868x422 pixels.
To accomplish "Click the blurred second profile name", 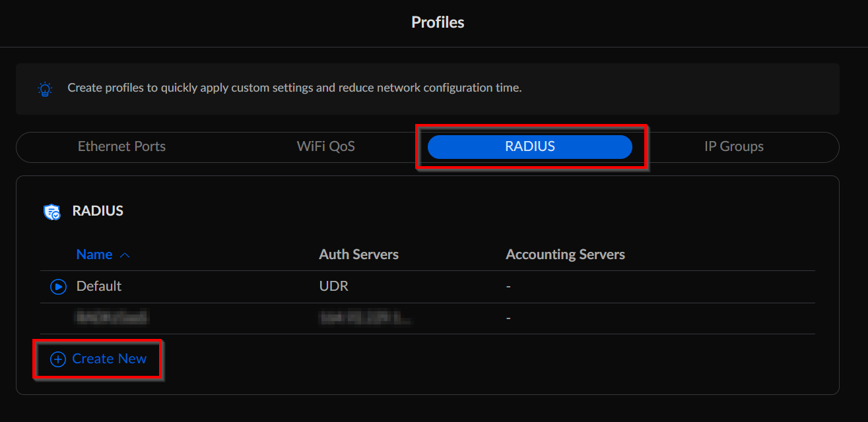I will pyautogui.click(x=111, y=318).
